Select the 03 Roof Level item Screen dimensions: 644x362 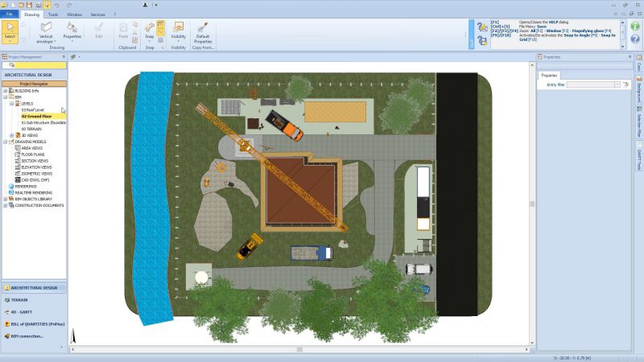point(33,109)
